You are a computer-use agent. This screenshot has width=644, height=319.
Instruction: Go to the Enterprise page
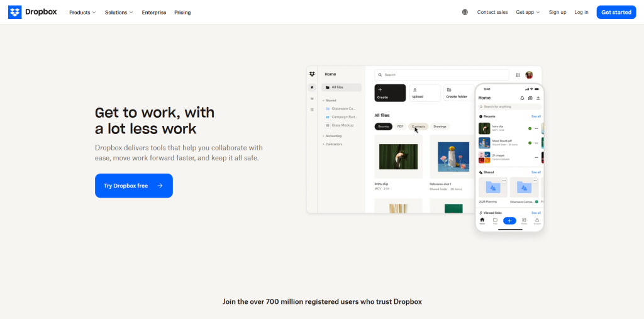pos(154,13)
